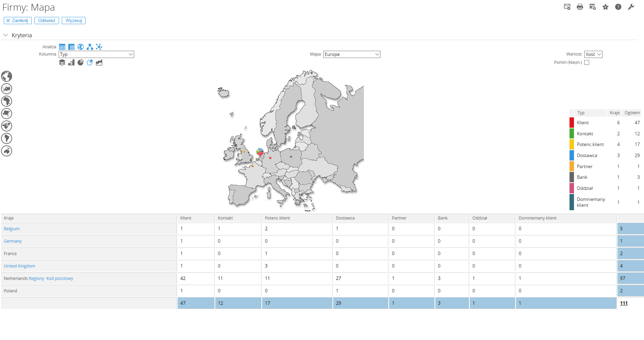
Task: Open the help question mark icon
Action: (618, 7)
